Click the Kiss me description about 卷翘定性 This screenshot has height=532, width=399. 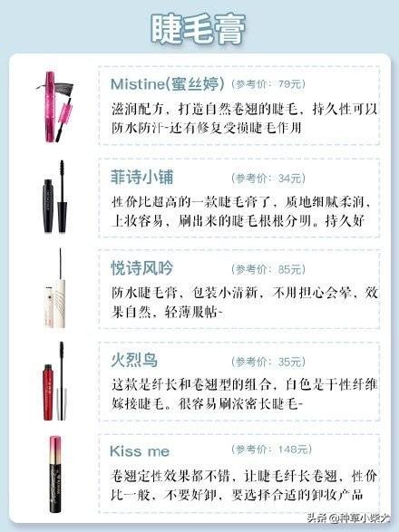(243, 486)
